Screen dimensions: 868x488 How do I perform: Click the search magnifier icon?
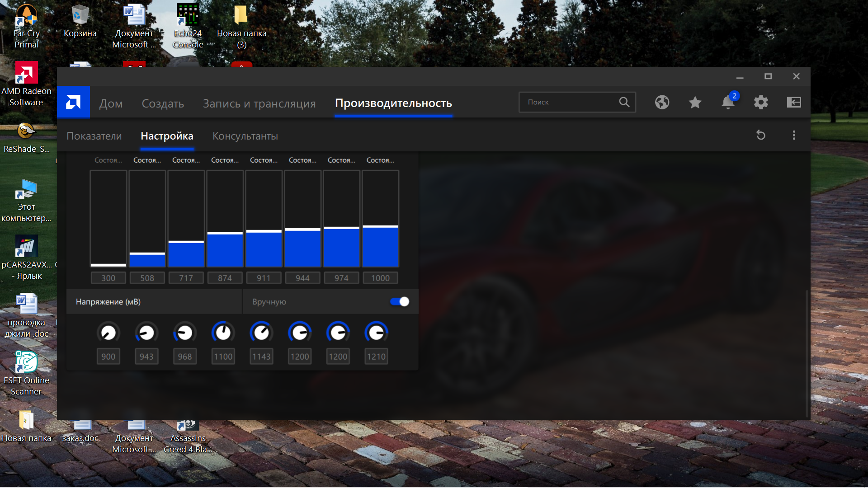tap(624, 102)
